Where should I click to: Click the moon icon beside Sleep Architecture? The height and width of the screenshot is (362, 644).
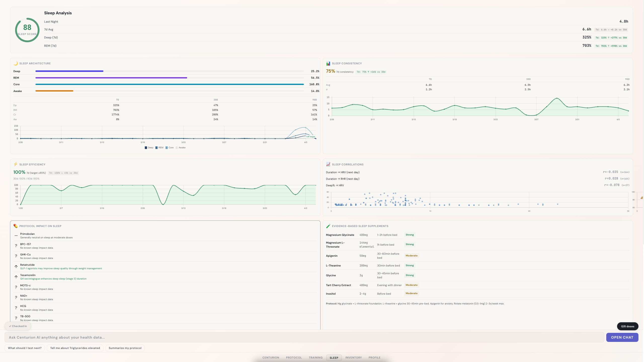click(x=16, y=63)
